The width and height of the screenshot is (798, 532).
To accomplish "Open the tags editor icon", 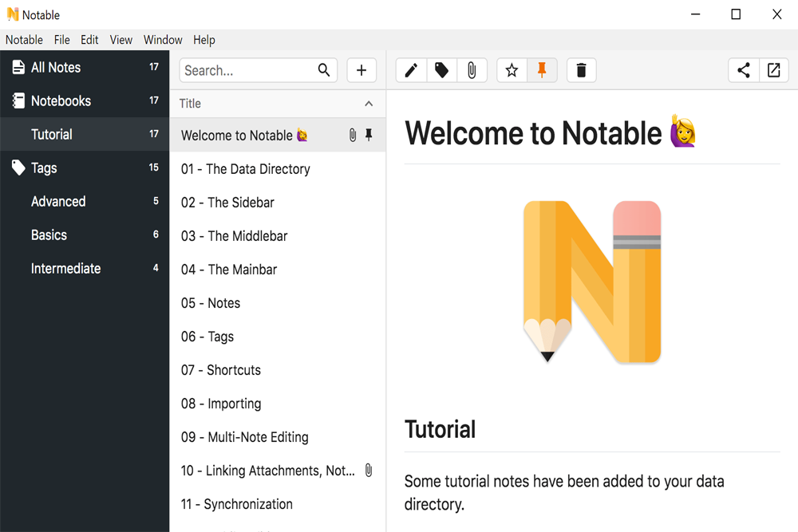I will (441, 70).
